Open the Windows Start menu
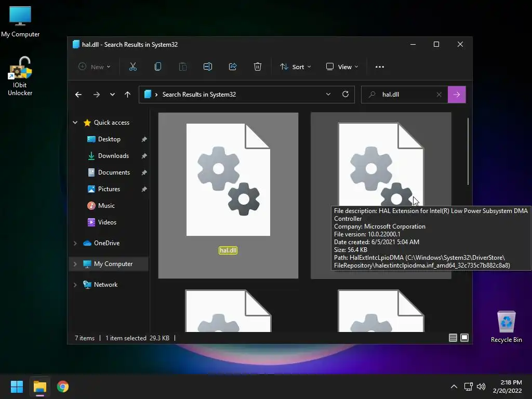532x399 pixels. pos(17,387)
